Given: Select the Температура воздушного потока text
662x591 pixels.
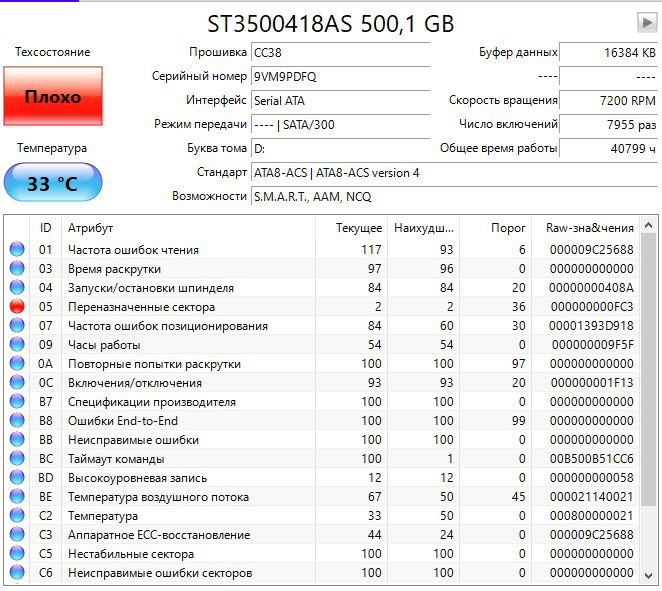Looking at the screenshot, I should (x=158, y=497).
